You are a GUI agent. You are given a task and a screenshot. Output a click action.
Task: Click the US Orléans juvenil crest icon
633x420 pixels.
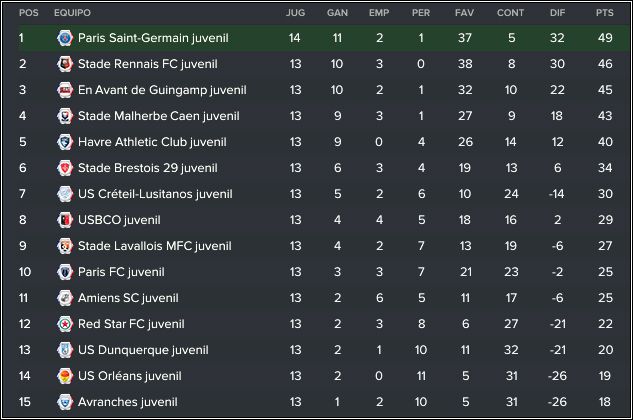pos(65,376)
